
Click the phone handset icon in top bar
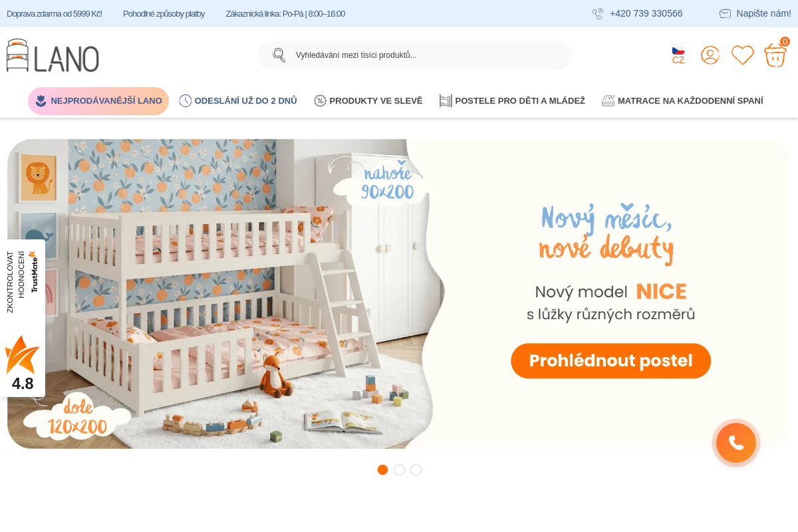(x=598, y=13)
